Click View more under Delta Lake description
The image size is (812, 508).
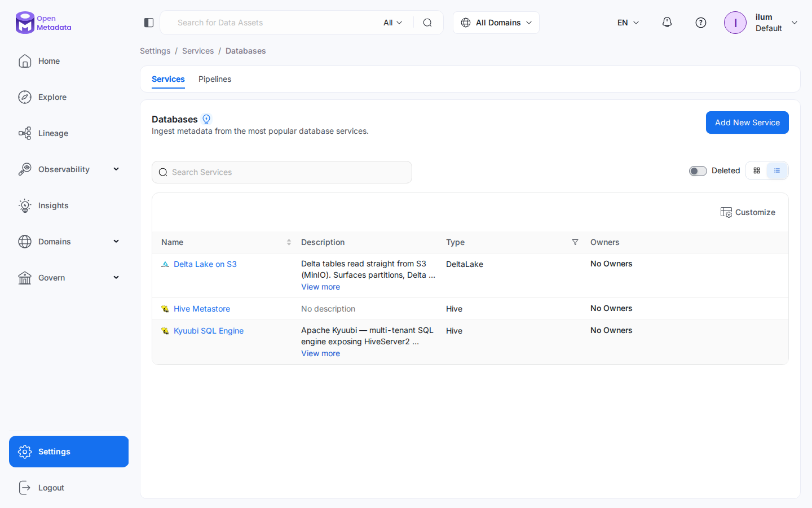click(x=320, y=287)
